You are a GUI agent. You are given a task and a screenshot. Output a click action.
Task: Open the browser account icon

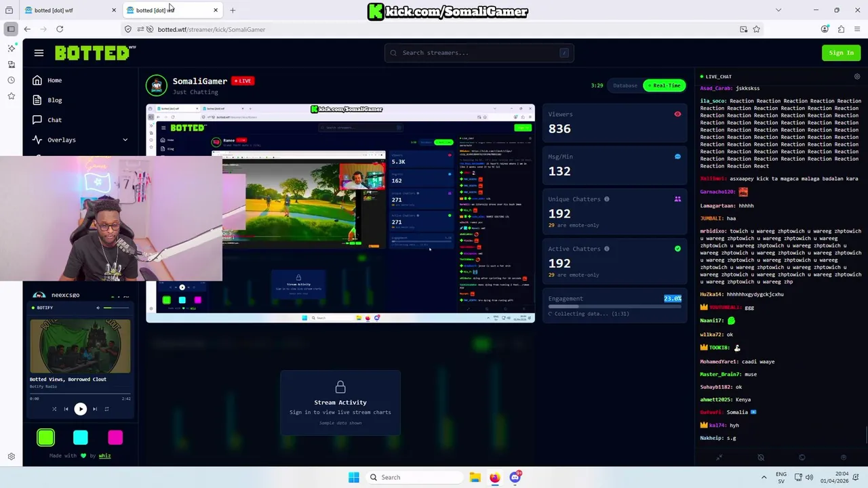click(x=825, y=29)
